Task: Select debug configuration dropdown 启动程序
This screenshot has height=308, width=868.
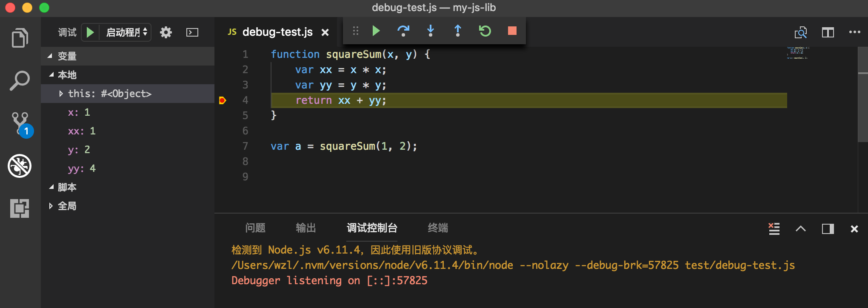Action: [x=126, y=32]
